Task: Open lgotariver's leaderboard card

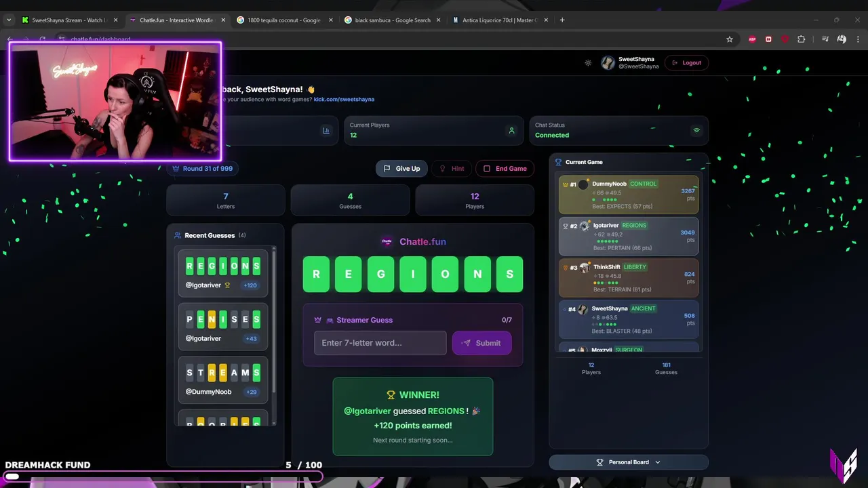Action: (x=629, y=236)
